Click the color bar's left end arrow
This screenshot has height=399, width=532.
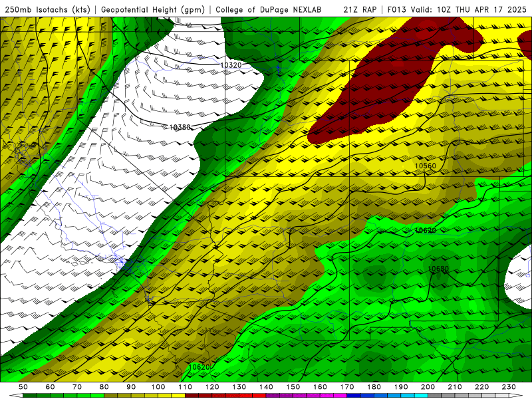click(16, 396)
